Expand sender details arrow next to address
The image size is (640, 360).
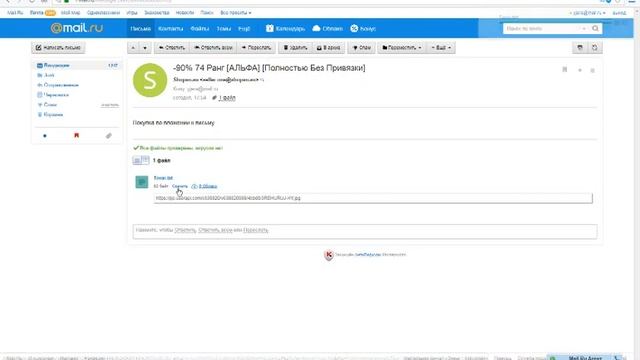coord(262,80)
